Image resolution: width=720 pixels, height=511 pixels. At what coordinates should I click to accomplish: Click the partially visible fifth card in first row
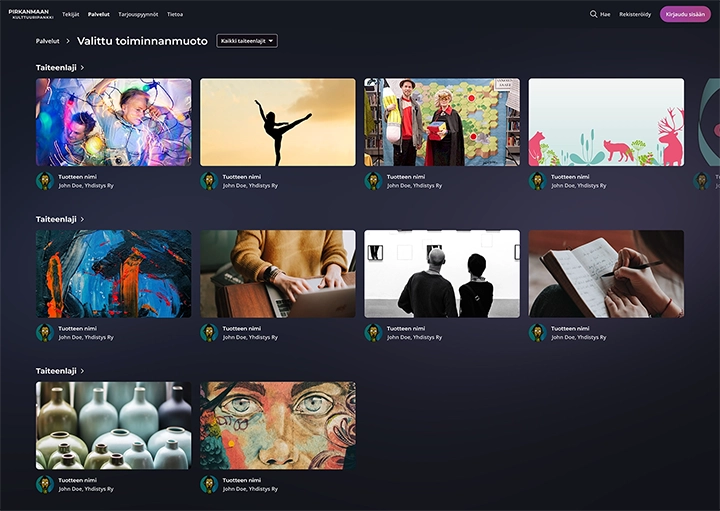[708, 122]
